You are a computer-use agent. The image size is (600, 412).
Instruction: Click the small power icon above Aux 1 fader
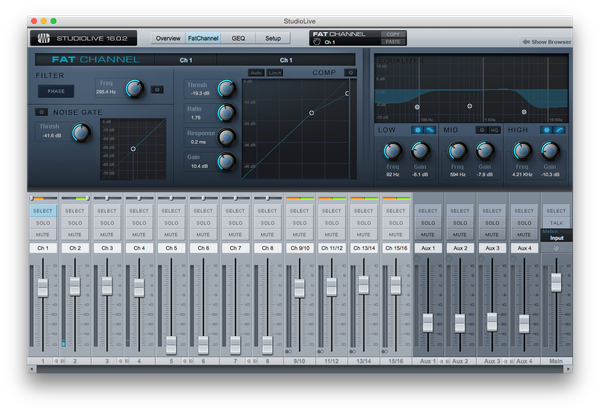click(x=417, y=259)
